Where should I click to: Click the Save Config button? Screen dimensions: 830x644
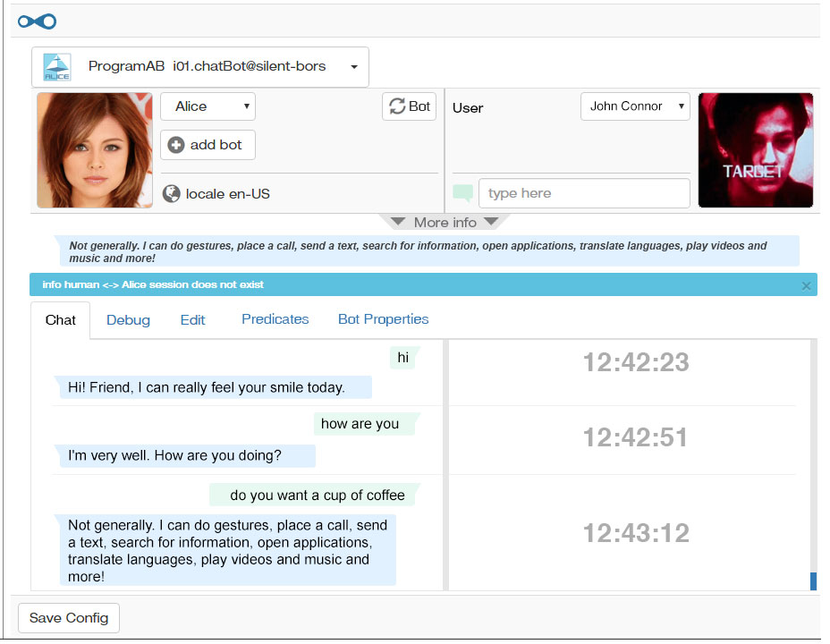69,618
